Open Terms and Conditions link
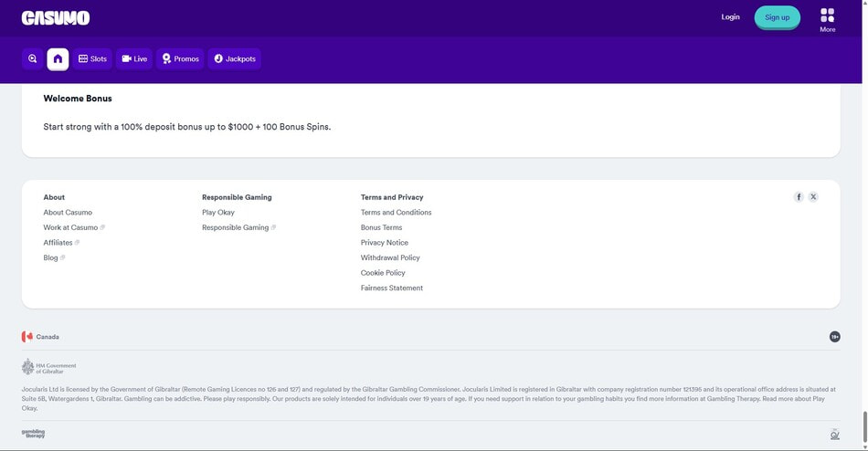Screen dimensions: 868x451 click(396, 213)
